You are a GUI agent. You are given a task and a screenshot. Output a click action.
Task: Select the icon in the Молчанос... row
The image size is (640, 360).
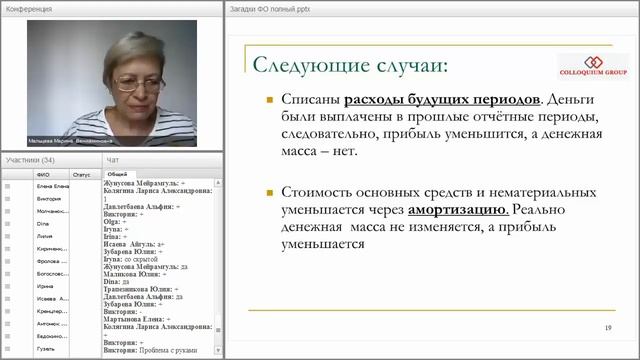click(x=7, y=211)
